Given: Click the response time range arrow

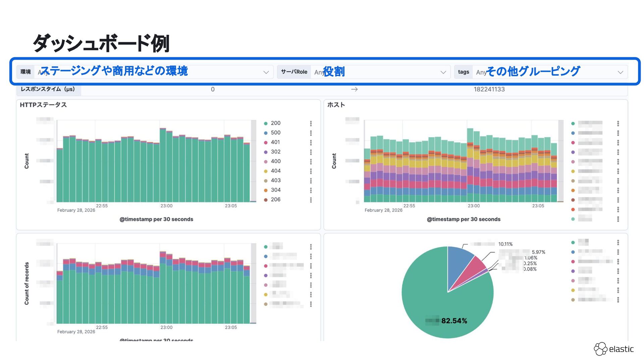Looking at the screenshot, I should (354, 89).
